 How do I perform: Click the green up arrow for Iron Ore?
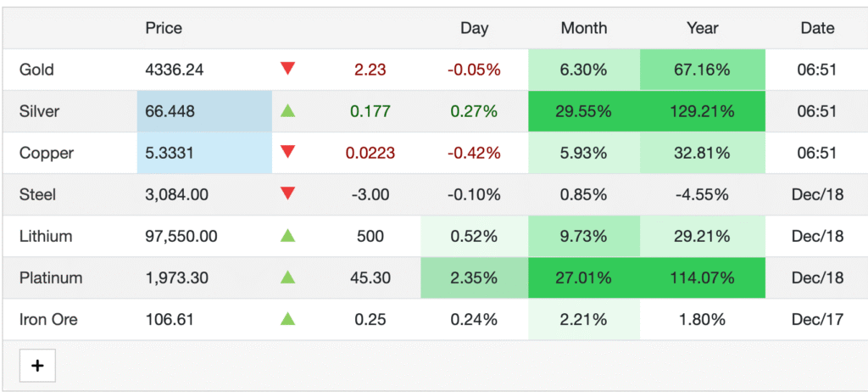click(x=288, y=319)
